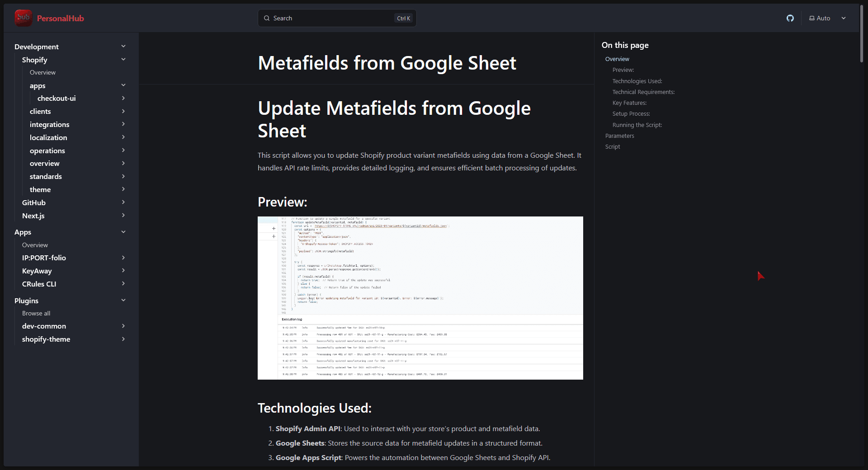Viewport: 868px width, 470px height.
Task: Click the search magnifier icon
Action: [267, 18]
